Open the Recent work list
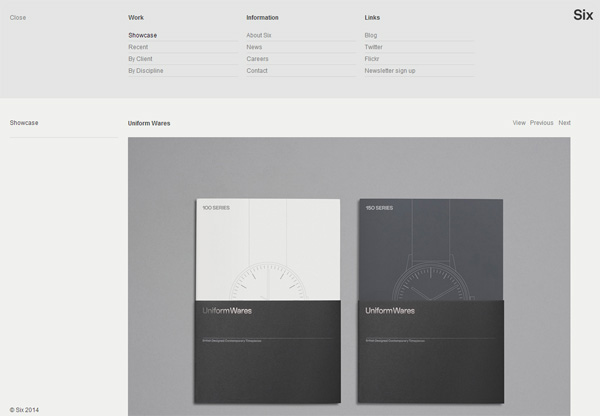 click(138, 47)
